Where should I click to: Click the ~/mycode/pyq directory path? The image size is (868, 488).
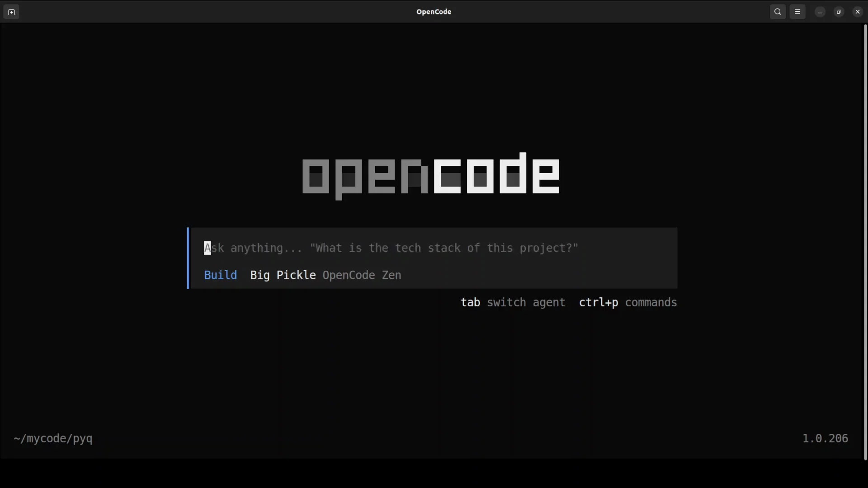tap(53, 438)
